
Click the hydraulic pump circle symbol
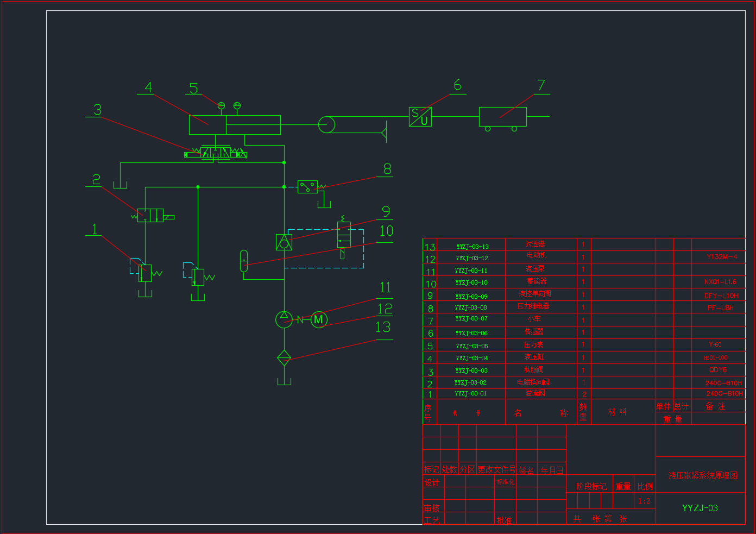point(284,319)
